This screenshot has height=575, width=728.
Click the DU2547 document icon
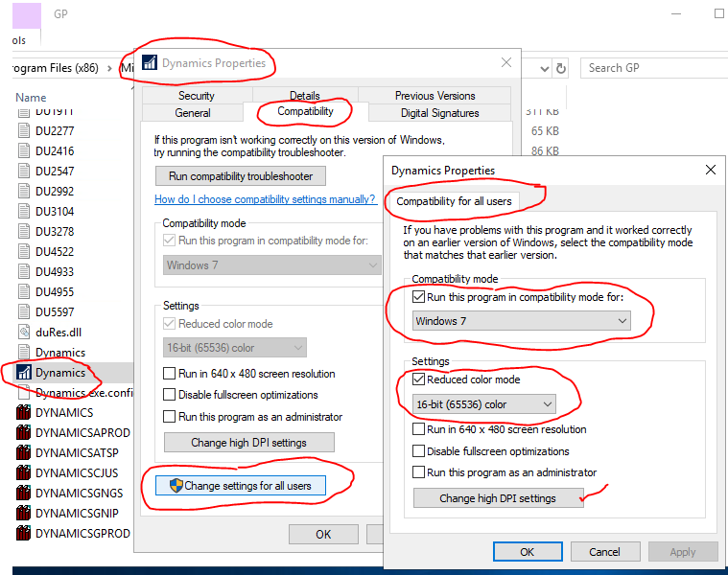(x=24, y=172)
